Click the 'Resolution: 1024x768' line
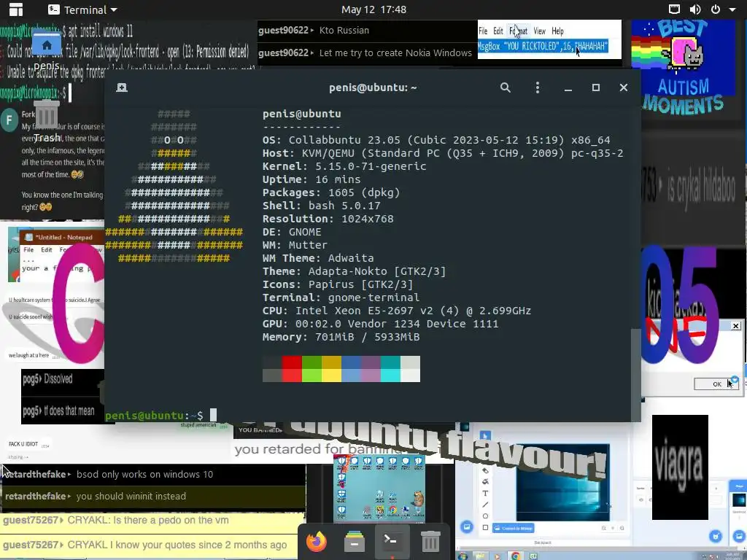Viewport: 747px width, 560px height. [x=328, y=219]
